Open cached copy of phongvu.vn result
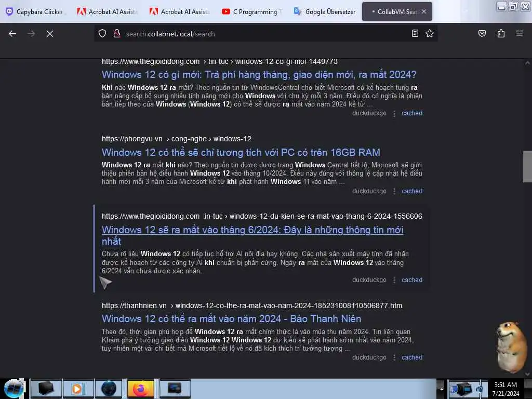This screenshot has width=532, height=399. tap(412, 191)
